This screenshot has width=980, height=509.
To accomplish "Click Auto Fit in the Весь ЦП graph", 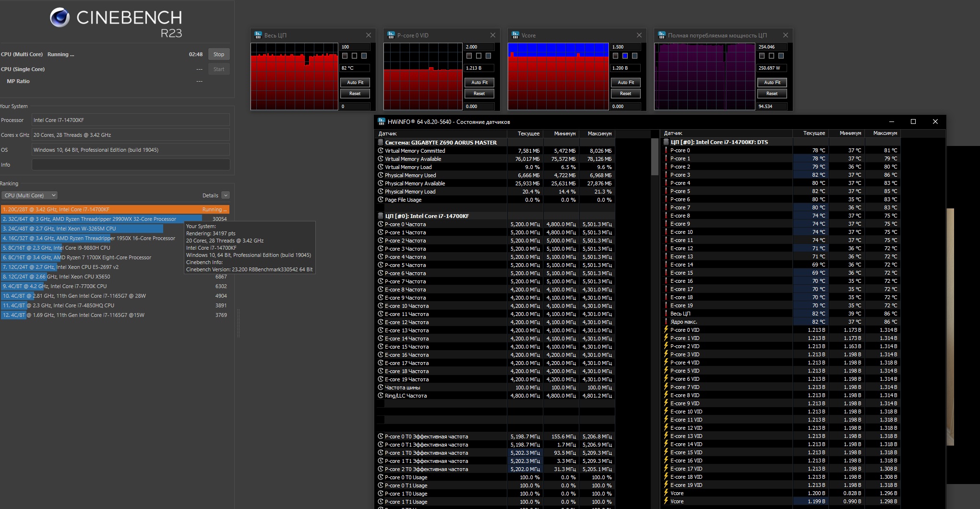I will point(355,83).
